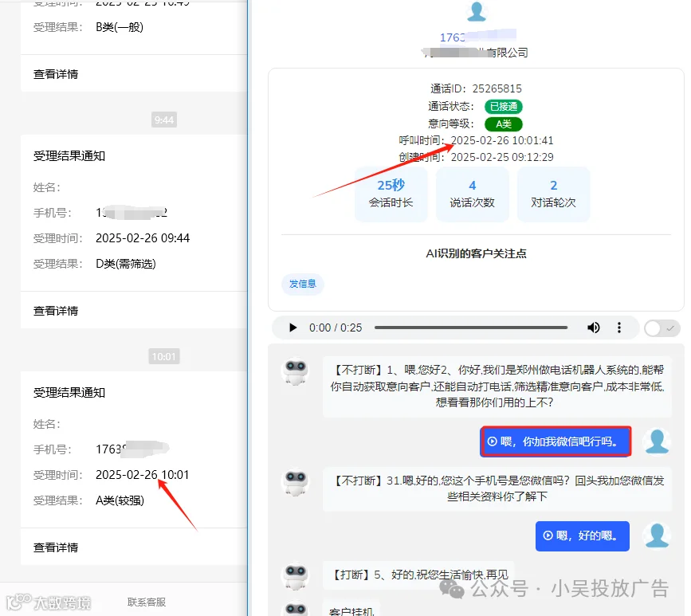This screenshot has width=691, height=616.
Task: Click accepted time 2025-02-26 09:44
Action: click(143, 238)
